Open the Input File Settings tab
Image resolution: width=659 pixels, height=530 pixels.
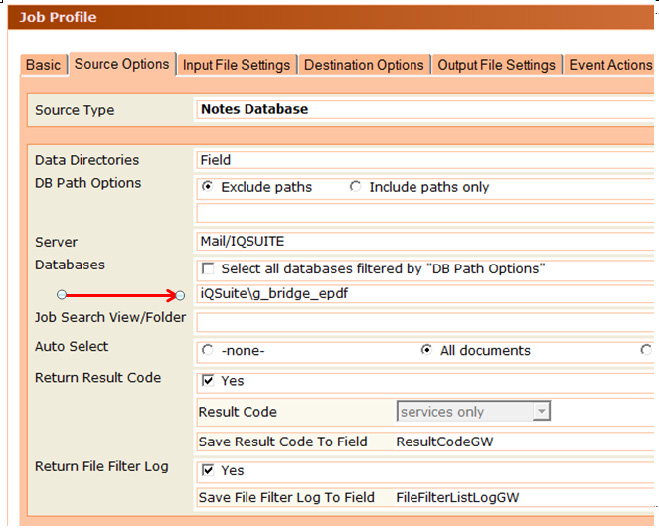[x=236, y=65]
